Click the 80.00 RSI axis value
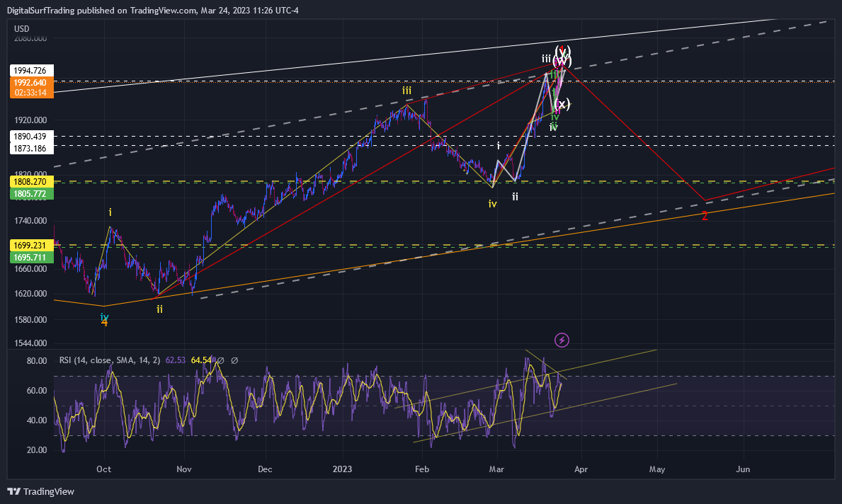The width and height of the screenshot is (842, 504). point(37,361)
